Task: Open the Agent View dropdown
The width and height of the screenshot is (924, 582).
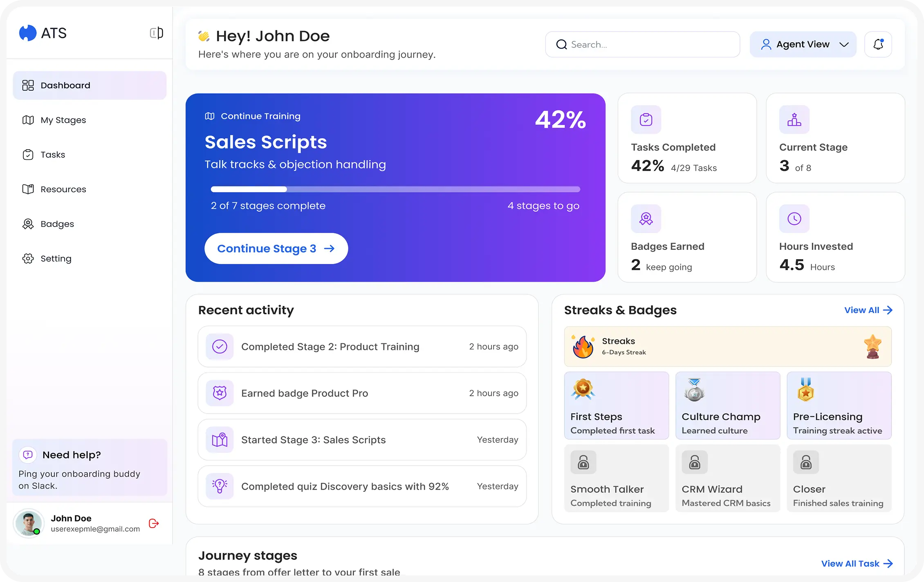Action: [x=803, y=44]
